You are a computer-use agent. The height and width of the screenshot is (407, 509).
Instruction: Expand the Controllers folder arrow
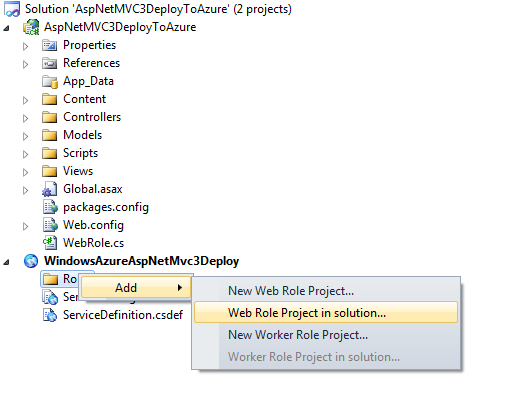(25, 118)
